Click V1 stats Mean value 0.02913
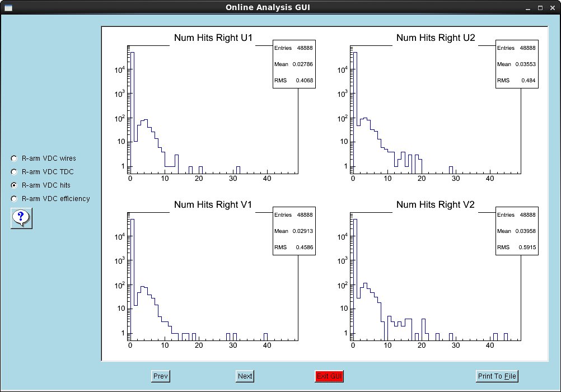Image resolution: width=561 pixels, height=392 pixels. (x=303, y=231)
